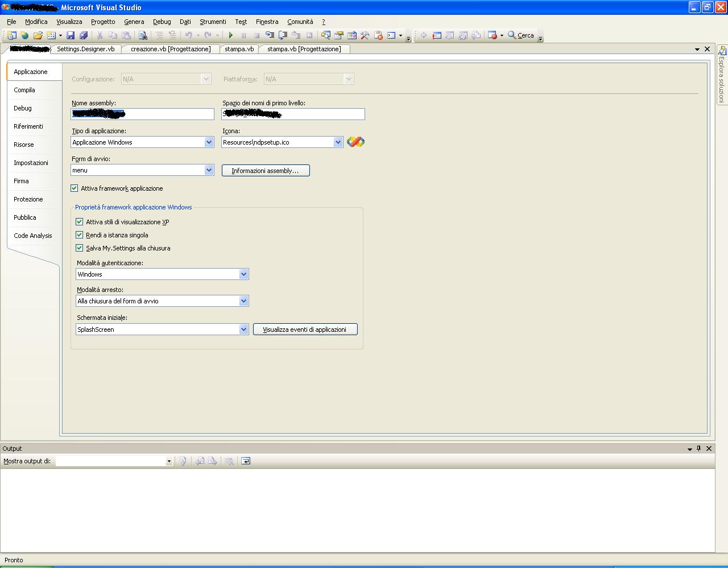Click the Redo arrow icon
The height and width of the screenshot is (568, 728).
(208, 35)
